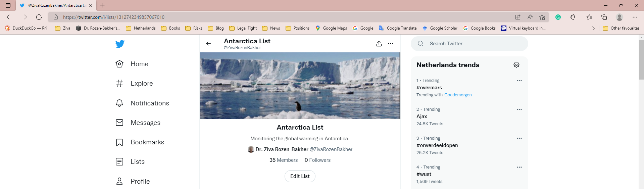Expand the Positions bookmarks folder
644x189 pixels.
(x=298, y=28)
